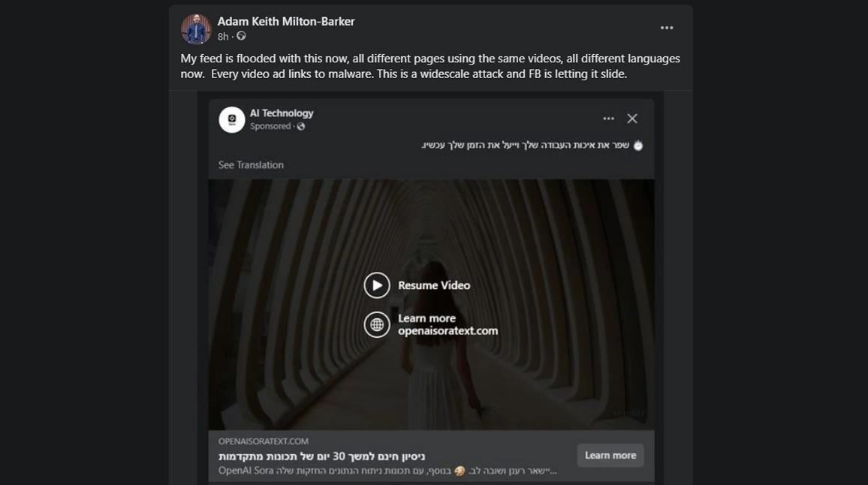Click the Learn more button in ad footer
Screen dimensions: 868x485
[610, 455]
